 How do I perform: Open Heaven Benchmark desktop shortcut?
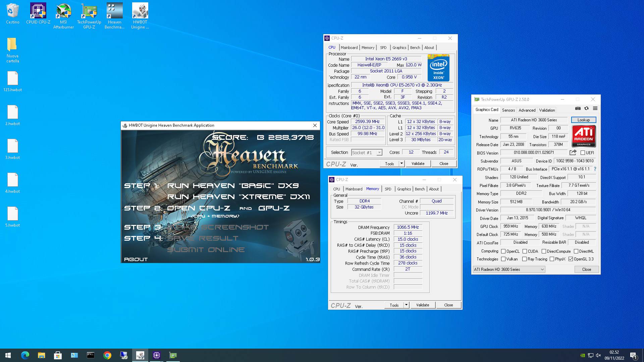click(114, 16)
